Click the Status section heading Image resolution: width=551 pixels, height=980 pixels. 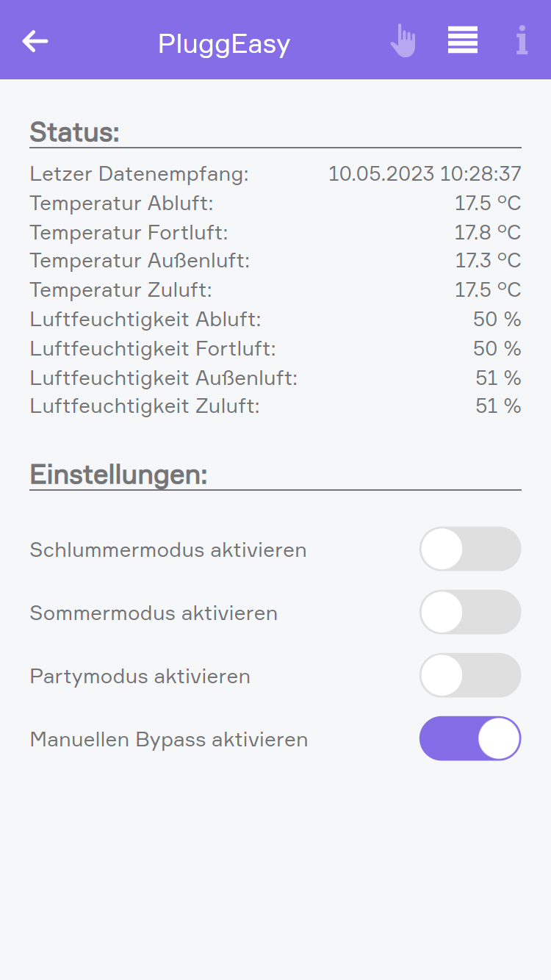click(75, 132)
